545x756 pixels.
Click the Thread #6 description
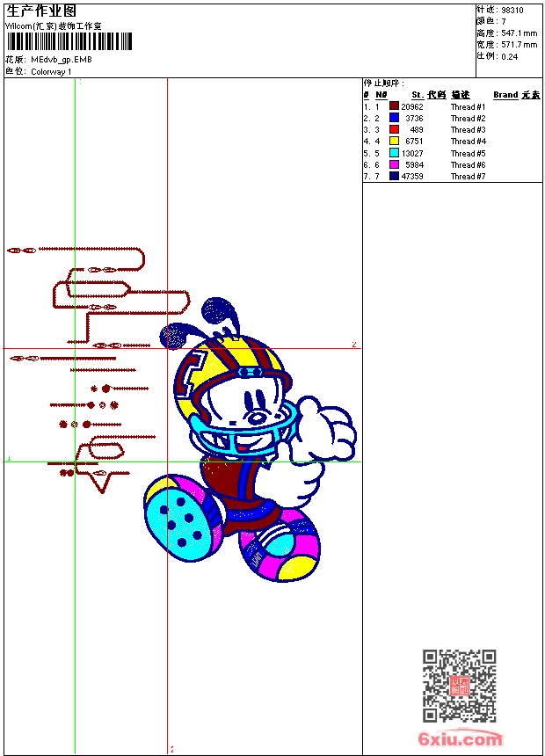[x=469, y=165]
